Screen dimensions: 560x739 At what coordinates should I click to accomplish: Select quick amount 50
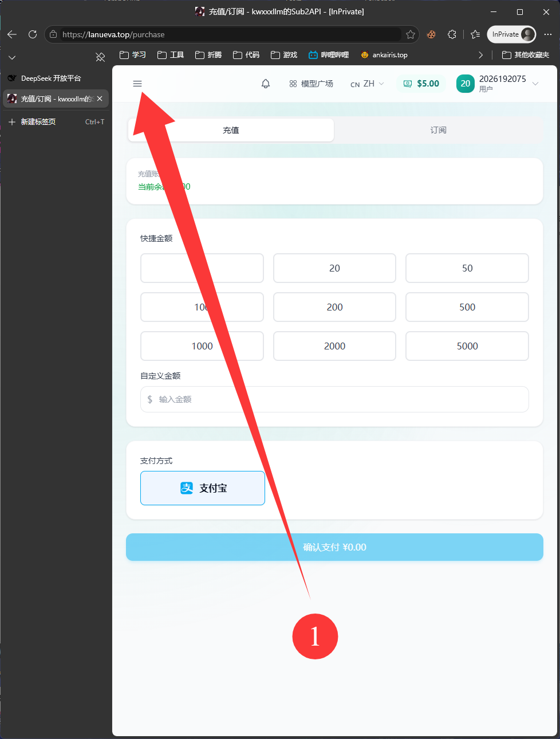(467, 268)
